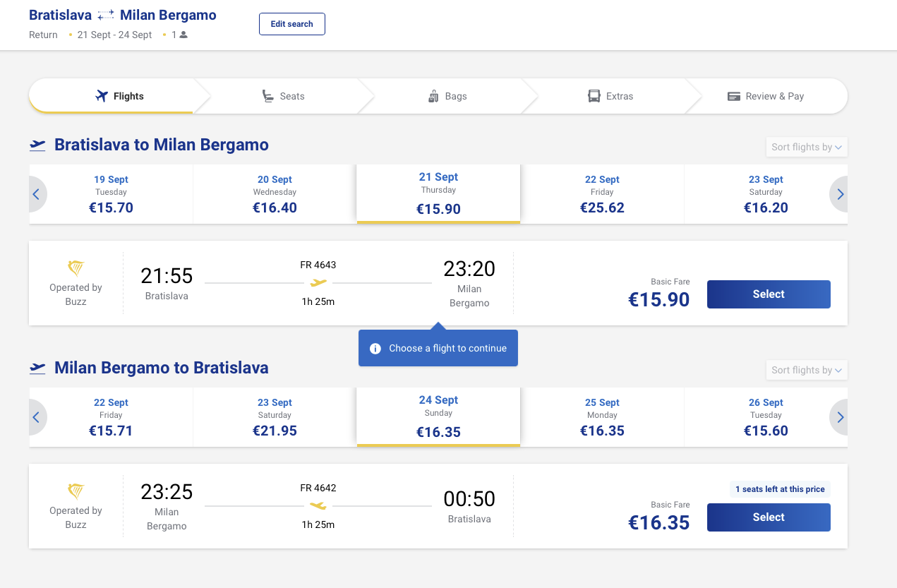
Task: Pick 22 Sept Friday €25.62 outbound date
Action: click(602, 194)
